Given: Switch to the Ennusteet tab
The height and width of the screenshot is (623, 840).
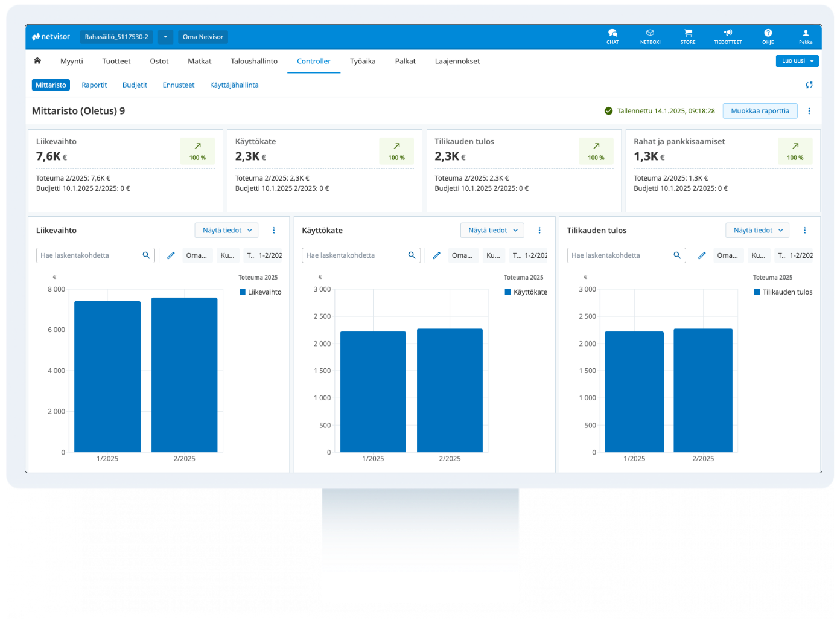Looking at the screenshot, I should coord(179,85).
